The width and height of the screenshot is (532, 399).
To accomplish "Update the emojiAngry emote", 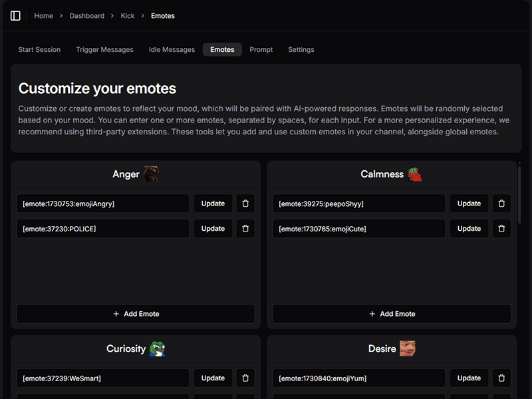I will click(213, 203).
